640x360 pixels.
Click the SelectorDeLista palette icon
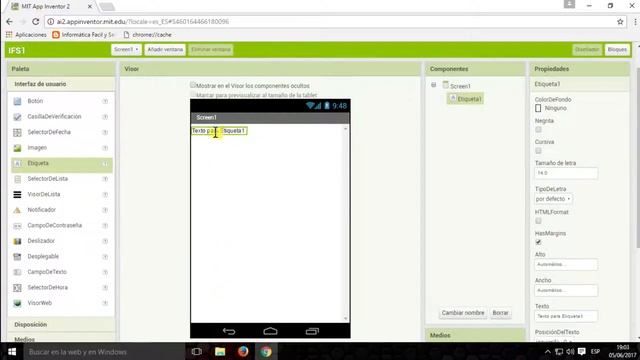tap(17, 179)
